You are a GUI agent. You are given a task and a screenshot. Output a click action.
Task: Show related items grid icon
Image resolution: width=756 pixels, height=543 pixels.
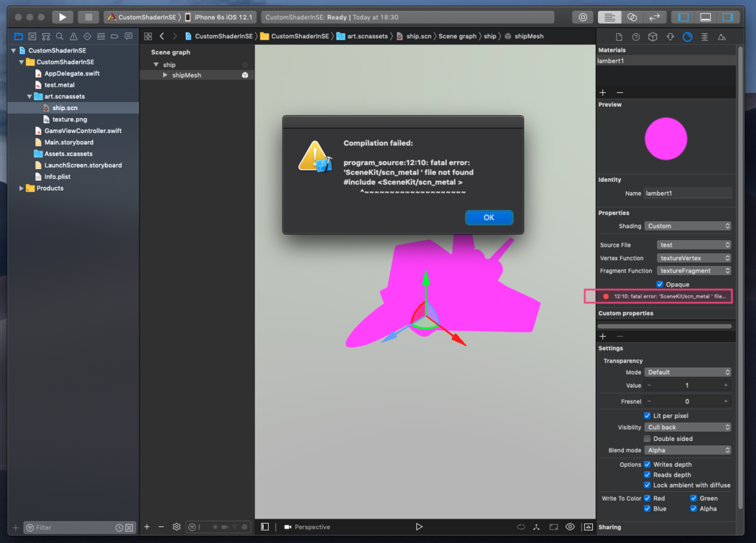(x=148, y=36)
